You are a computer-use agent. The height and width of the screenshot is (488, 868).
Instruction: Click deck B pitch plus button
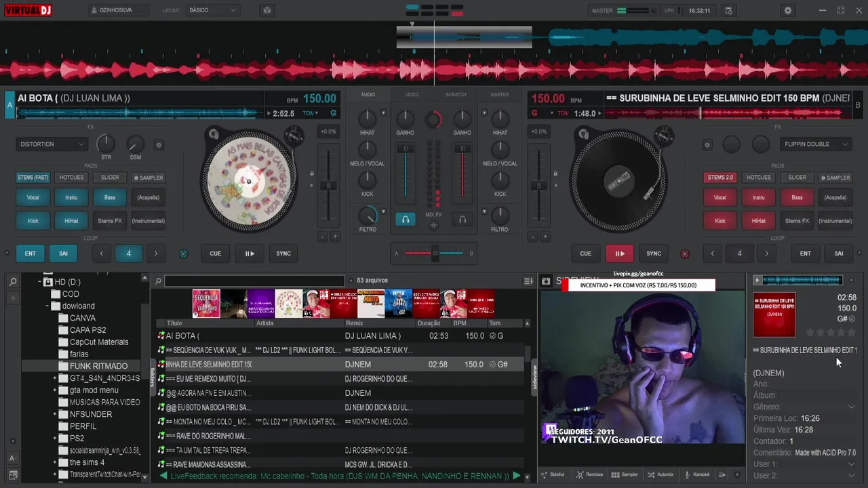545,237
